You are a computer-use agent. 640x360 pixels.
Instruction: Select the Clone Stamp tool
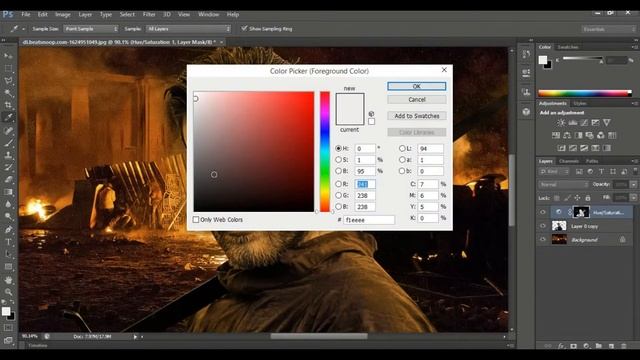8,155
